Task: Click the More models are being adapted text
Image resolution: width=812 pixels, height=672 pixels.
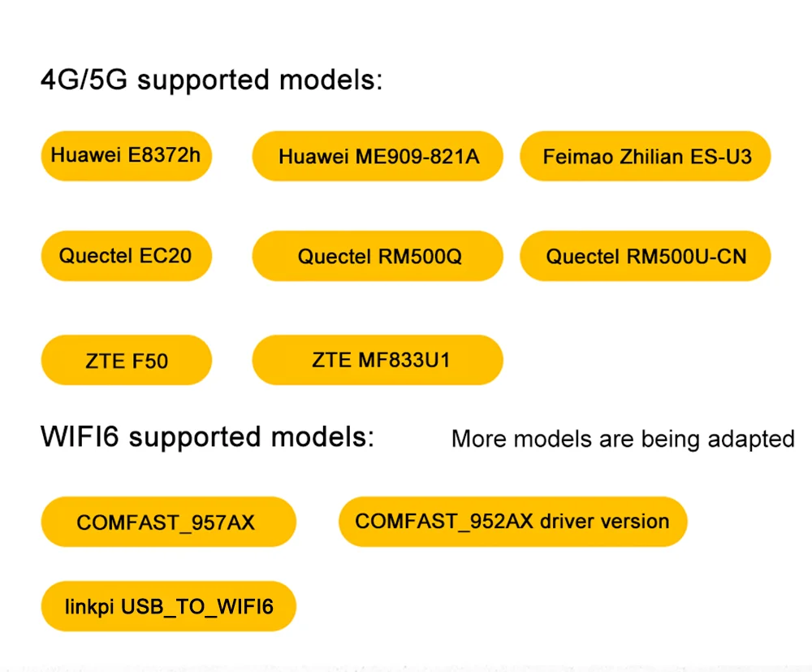Action: 623,439
